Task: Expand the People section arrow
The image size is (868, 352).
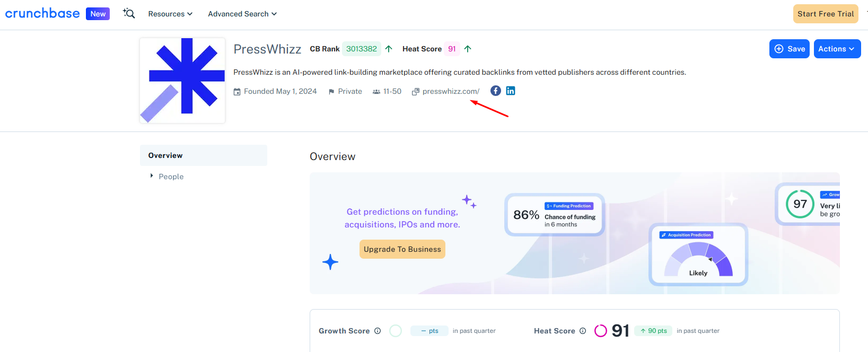Action: (x=152, y=176)
